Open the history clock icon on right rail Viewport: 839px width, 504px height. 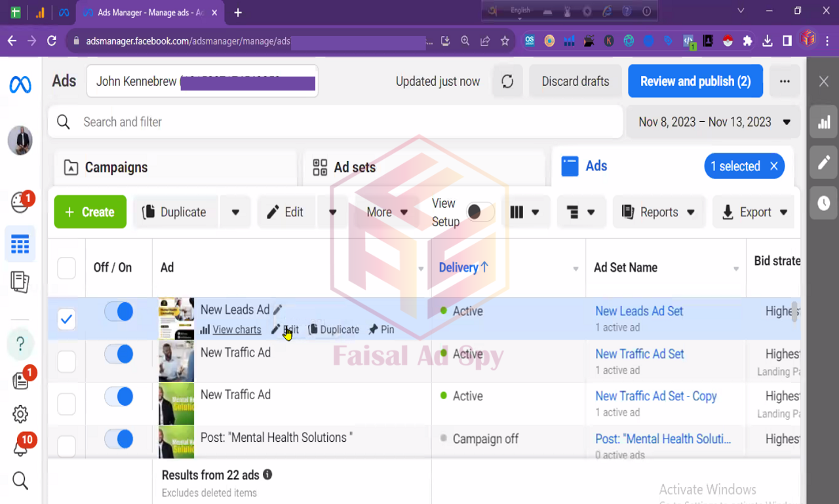pos(823,204)
